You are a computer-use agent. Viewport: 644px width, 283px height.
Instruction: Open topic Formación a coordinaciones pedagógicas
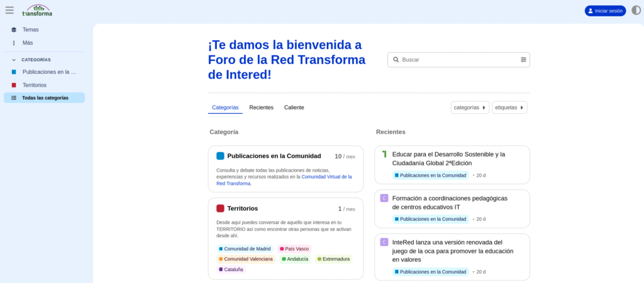point(450,203)
